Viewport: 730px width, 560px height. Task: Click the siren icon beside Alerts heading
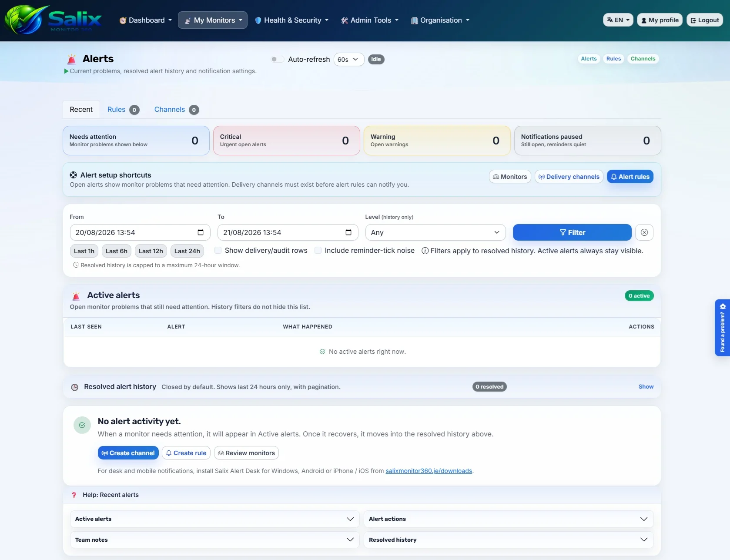[72, 59]
